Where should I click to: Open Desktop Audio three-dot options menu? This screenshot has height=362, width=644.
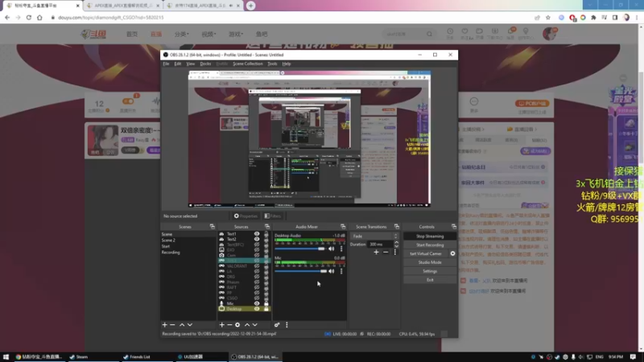tap(341, 249)
